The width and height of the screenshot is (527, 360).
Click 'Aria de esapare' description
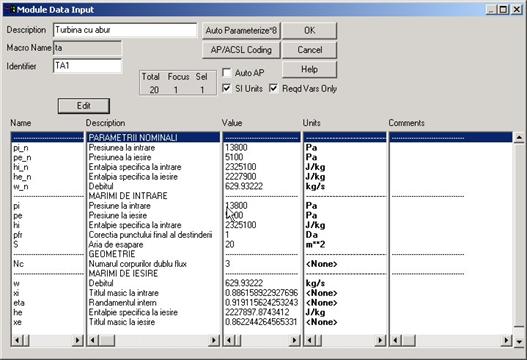(116, 244)
